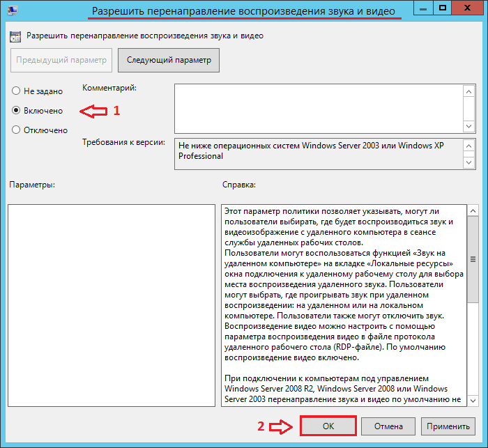Apply settings with 'Применить'
The height and width of the screenshot is (448, 488).
click(x=449, y=426)
